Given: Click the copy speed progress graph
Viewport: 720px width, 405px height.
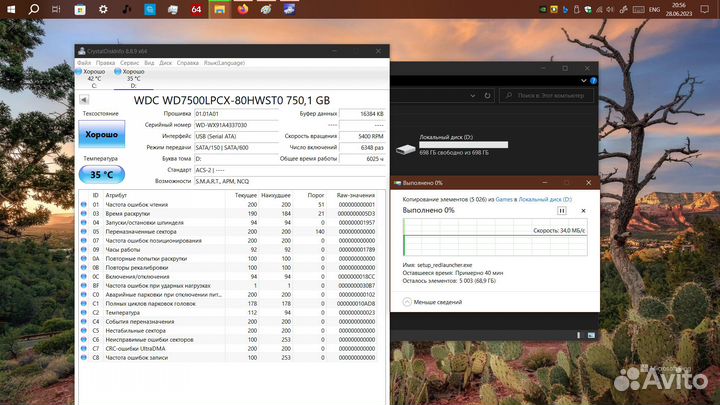Looking at the screenshot, I should click(x=495, y=237).
